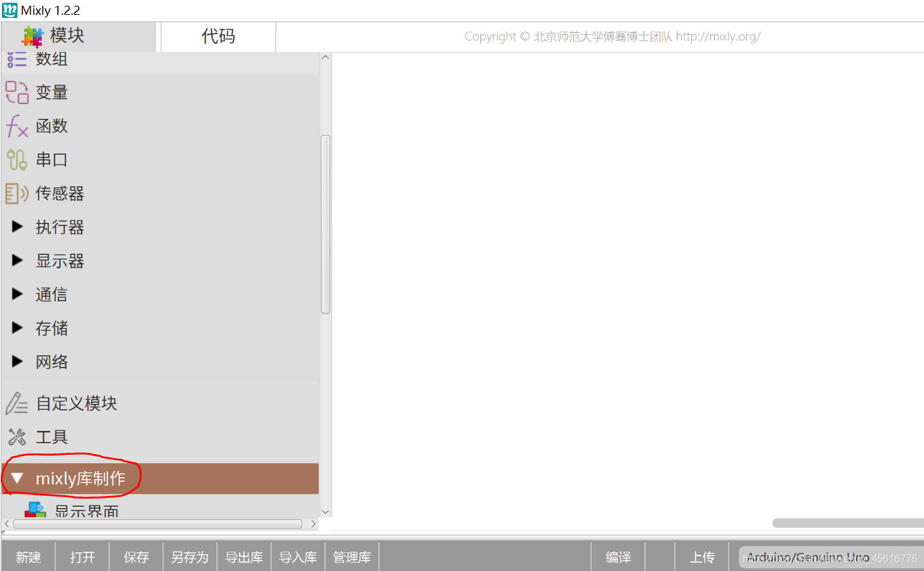Click the 编译 compile button
924x571 pixels.
click(618, 557)
